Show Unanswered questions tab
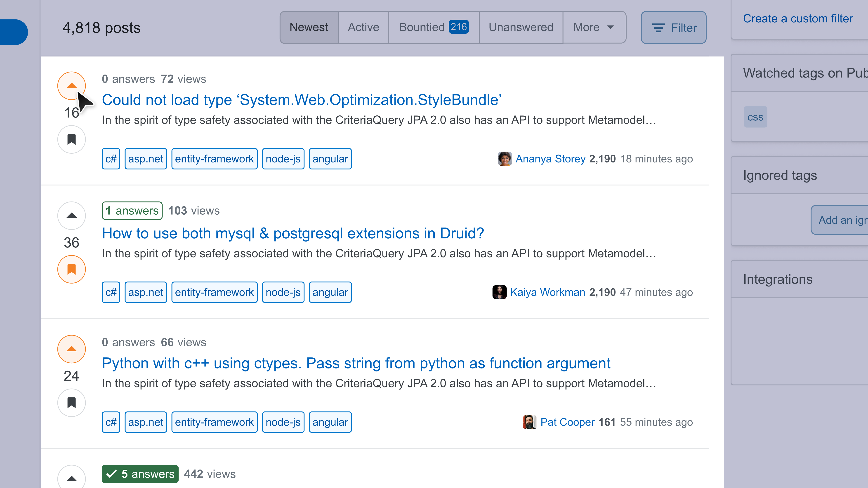Screen dimensions: 868x488 coord(521,27)
